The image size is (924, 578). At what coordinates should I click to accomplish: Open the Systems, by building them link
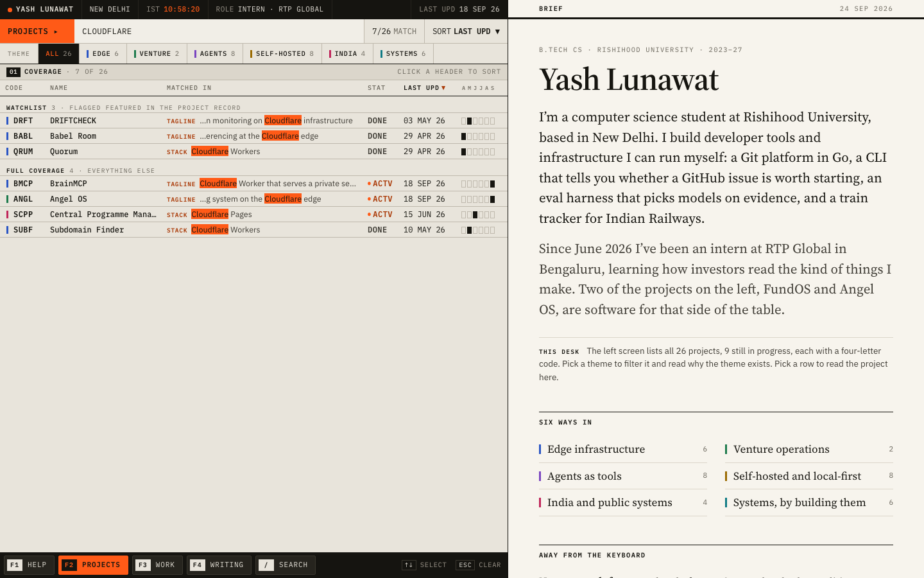(x=809, y=503)
